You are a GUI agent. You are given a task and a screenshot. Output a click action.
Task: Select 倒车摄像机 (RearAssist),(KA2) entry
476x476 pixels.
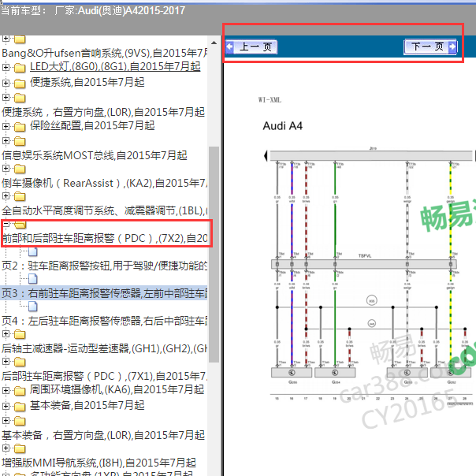click(105, 183)
